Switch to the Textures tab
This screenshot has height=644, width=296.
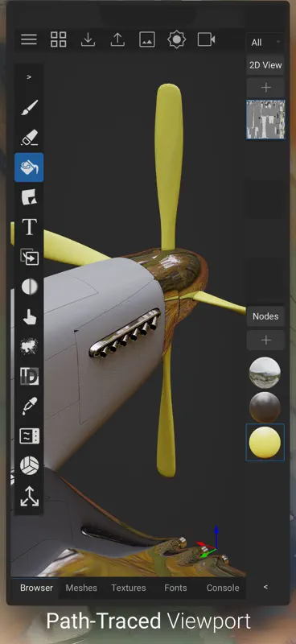click(129, 588)
